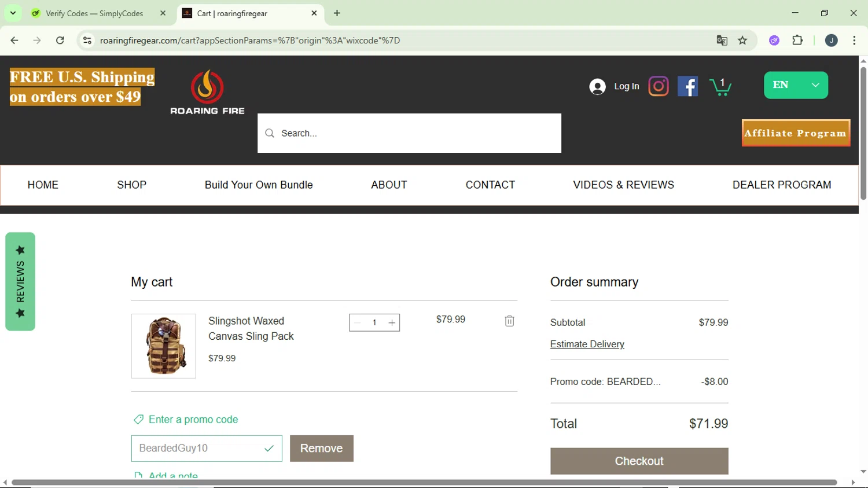Remove the applied promo code

(322, 449)
